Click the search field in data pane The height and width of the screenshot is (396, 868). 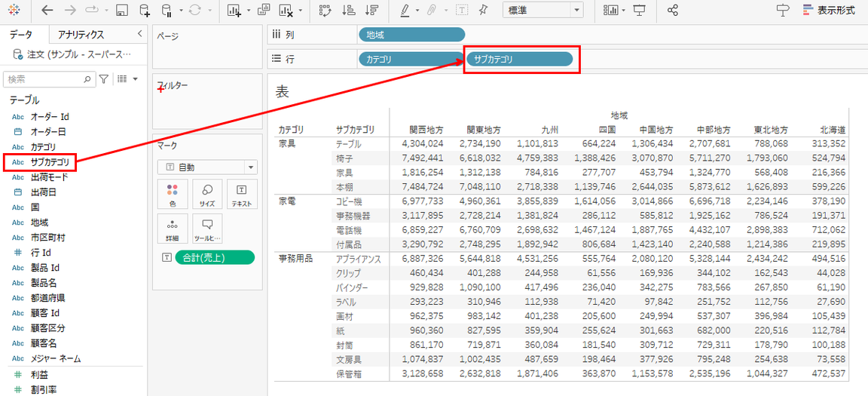pyautogui.click(x=49, y=79)
